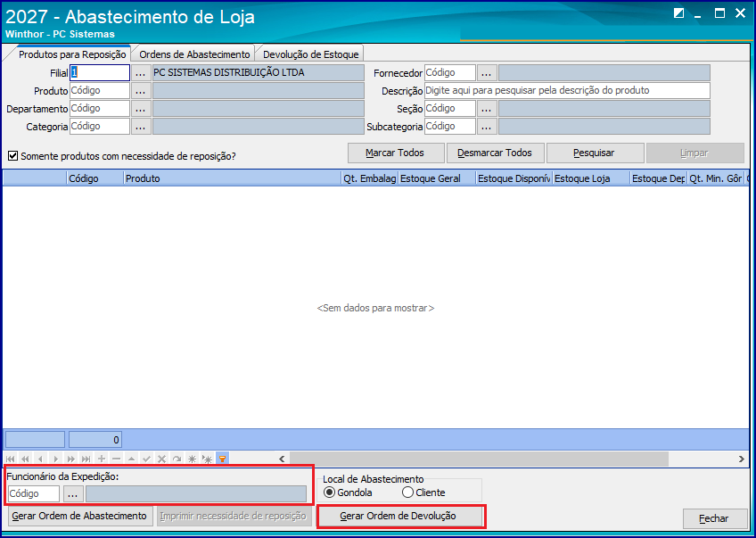Select Gondola radio option

[329, 492]
